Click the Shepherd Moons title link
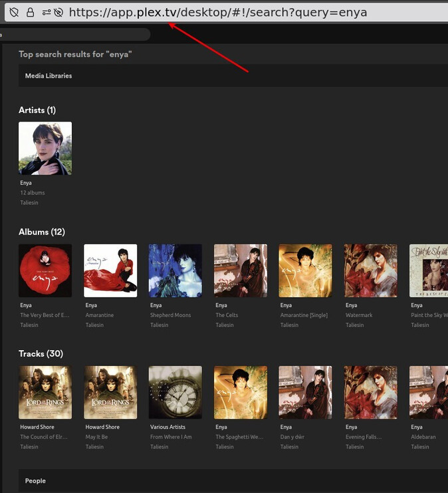448x493 pixels. click(171, 315)
